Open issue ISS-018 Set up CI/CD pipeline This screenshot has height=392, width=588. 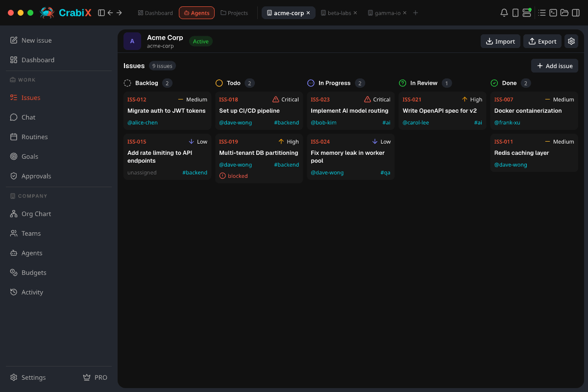(259, 111)
